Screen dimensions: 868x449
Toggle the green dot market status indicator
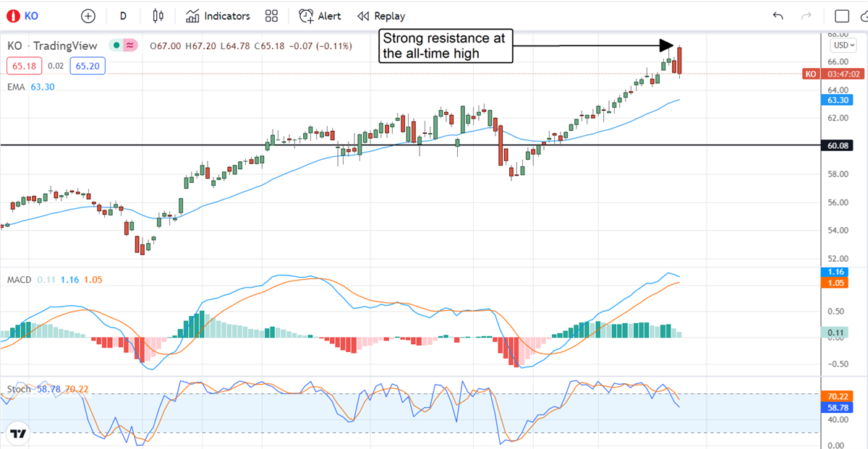tap(115, 46)
